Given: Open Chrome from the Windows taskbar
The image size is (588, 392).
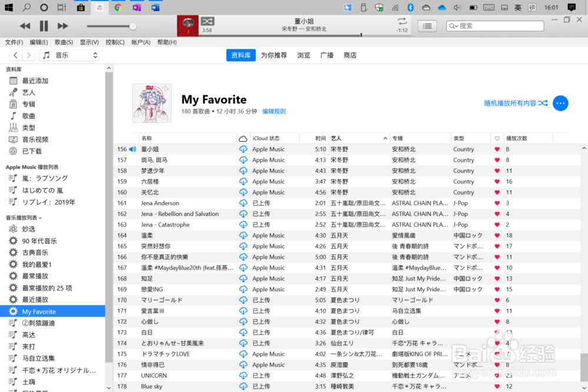Looking at the screenshot, I should [118, 7].
